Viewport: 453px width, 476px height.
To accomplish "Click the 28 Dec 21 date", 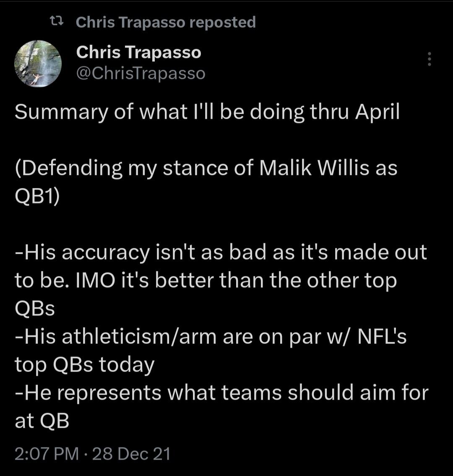I will pyautogui.click(x=131, y=454).
